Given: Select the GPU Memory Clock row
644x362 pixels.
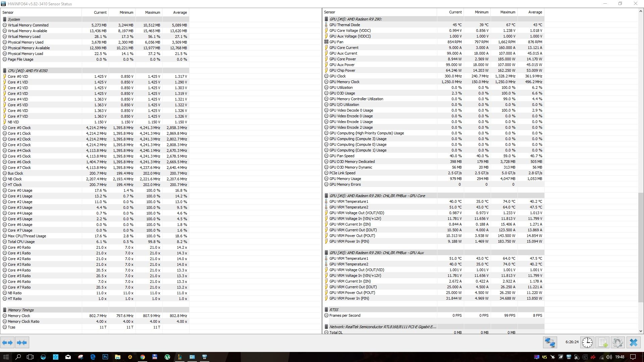Looking at the screenshot, I should click(433, 82).
